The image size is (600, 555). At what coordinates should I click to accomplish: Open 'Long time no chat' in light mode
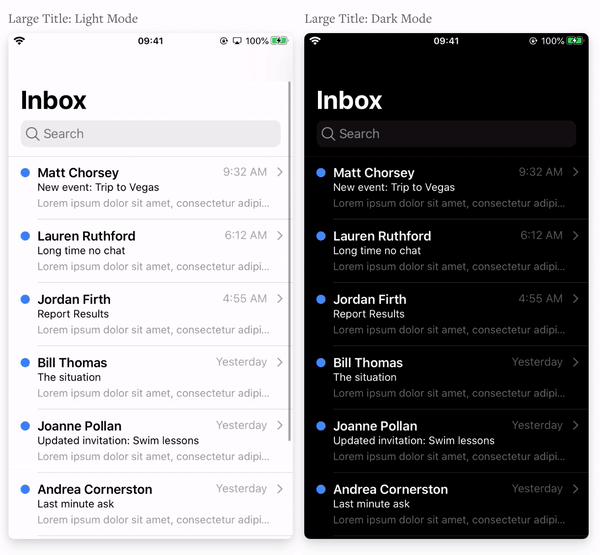(x=81, y=251)
